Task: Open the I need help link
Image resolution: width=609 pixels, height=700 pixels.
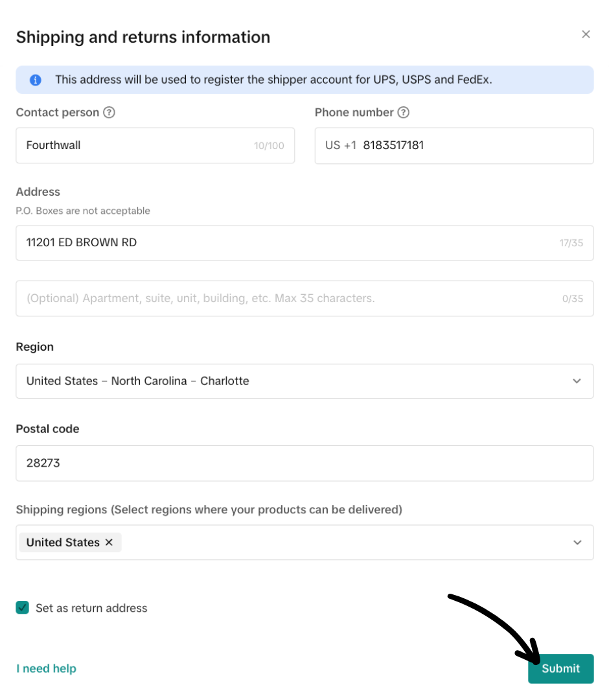Action: 45,668
